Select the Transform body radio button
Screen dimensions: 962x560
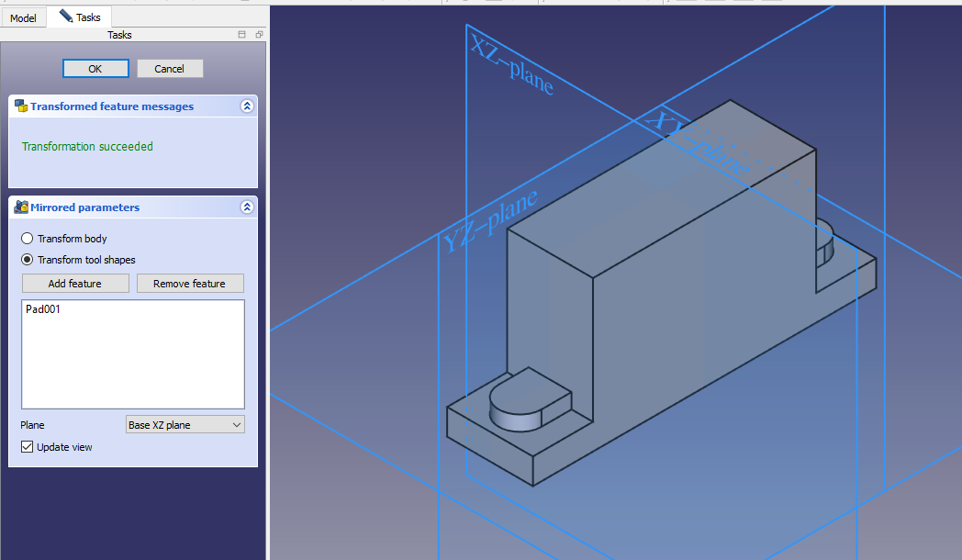coord(28,239)
